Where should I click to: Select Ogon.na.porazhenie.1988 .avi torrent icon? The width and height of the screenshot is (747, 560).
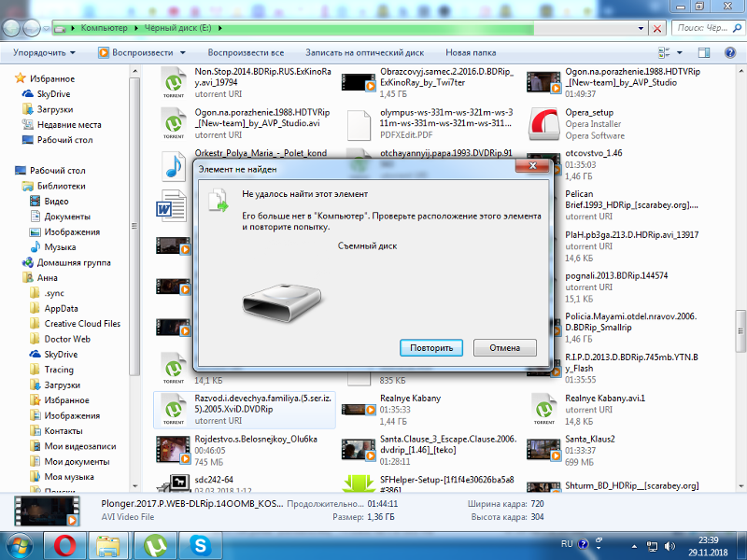coord(174,123)
